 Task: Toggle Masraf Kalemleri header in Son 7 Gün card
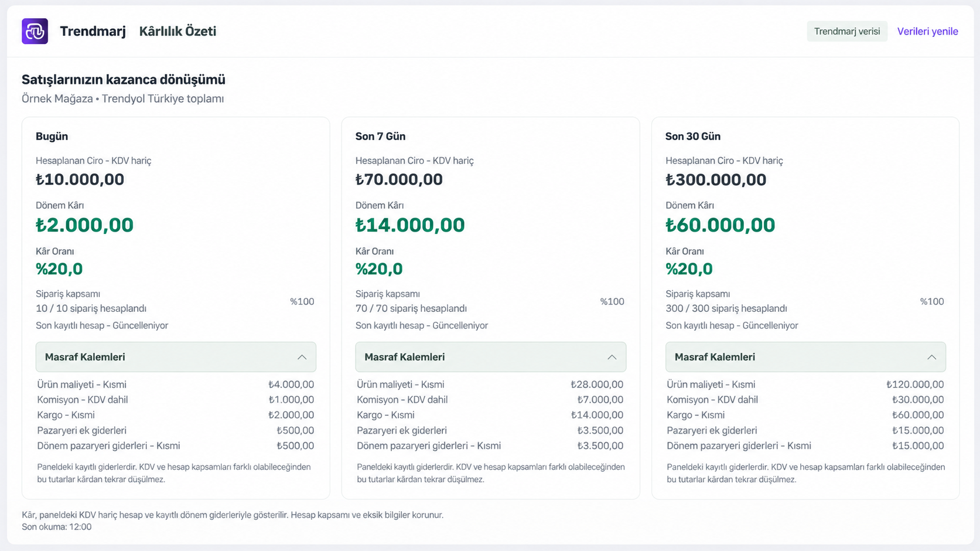click(x=491, y=357)
